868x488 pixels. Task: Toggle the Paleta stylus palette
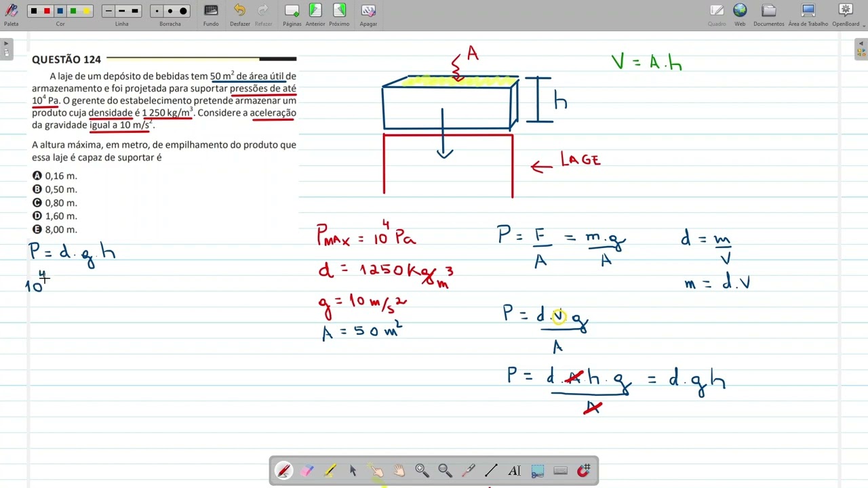12,14
